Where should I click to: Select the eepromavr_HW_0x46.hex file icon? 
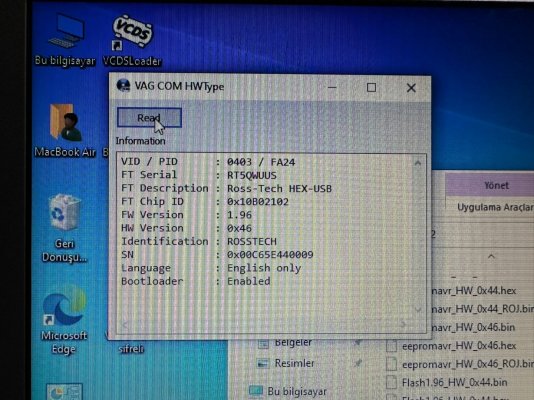pos(392,346)
